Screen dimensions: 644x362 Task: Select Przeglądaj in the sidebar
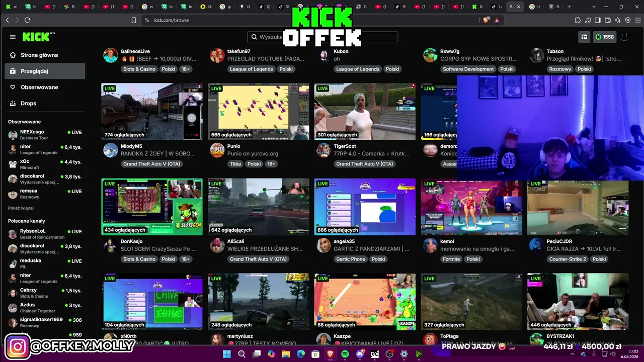coord(45,71)
